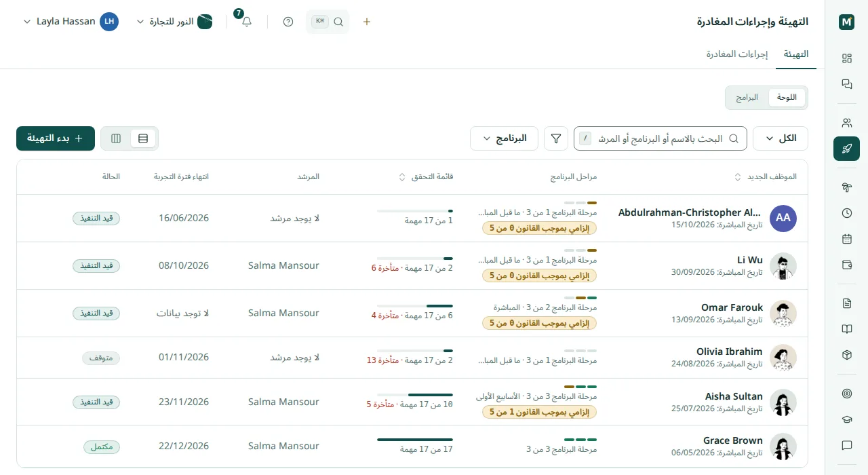Screen dimensions: 868x475
Task: Open the palm tree leave icon
Action: 846,187
